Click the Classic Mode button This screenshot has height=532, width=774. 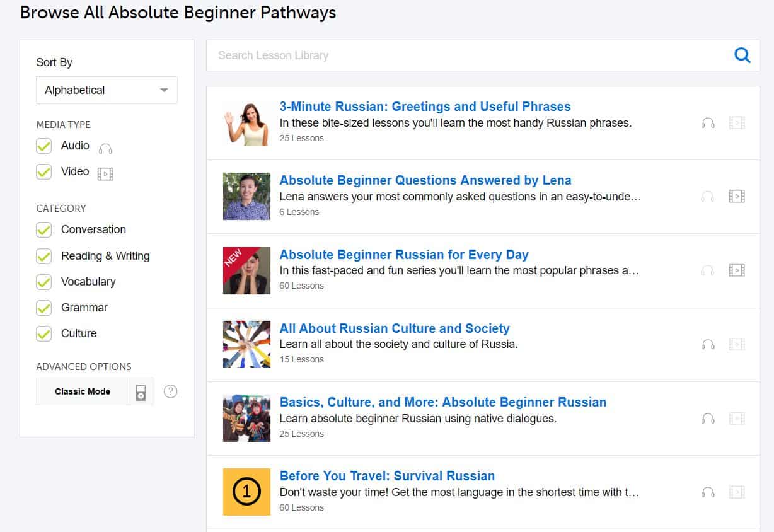point(82,391)
